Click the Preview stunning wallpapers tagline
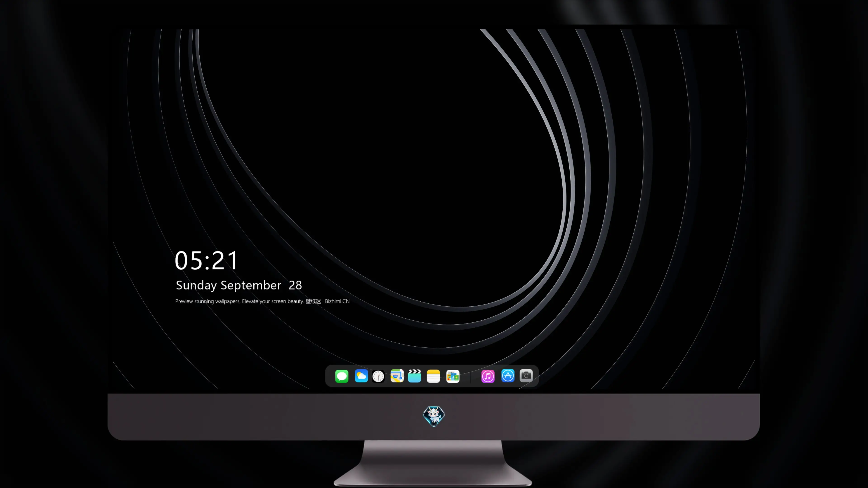 (x=240, y=301)
